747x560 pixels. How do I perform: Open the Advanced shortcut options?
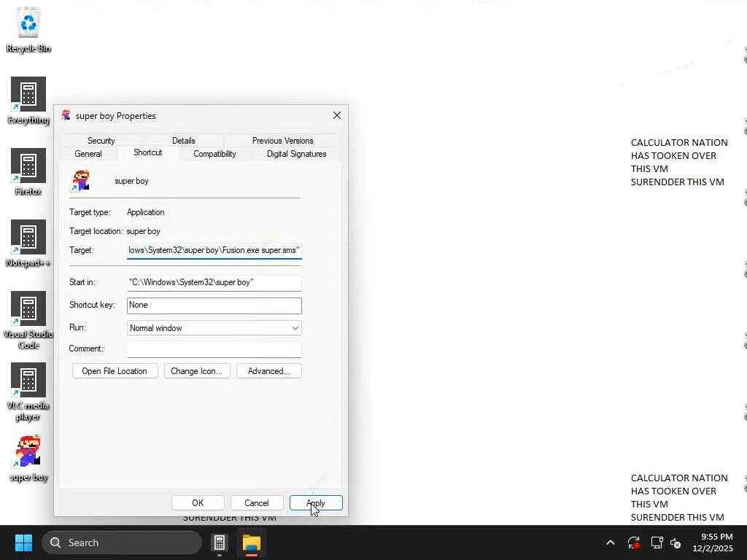pos(268,371)
